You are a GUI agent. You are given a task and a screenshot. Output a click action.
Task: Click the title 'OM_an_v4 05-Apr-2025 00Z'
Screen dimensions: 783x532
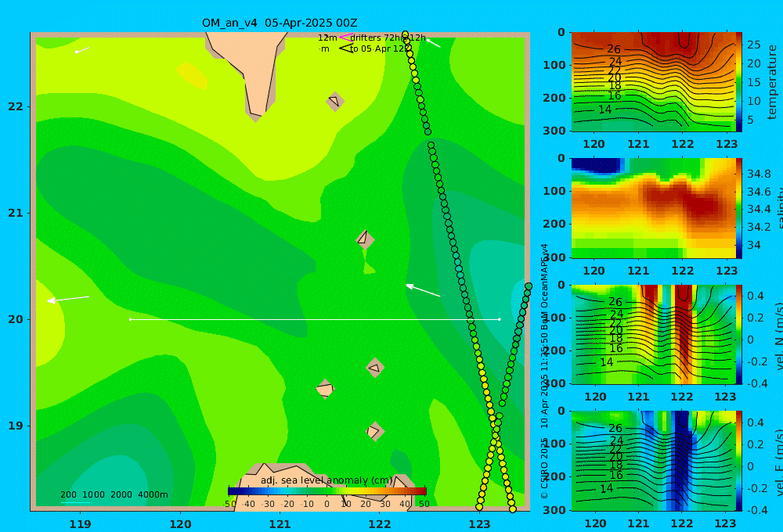coord(280,23)
